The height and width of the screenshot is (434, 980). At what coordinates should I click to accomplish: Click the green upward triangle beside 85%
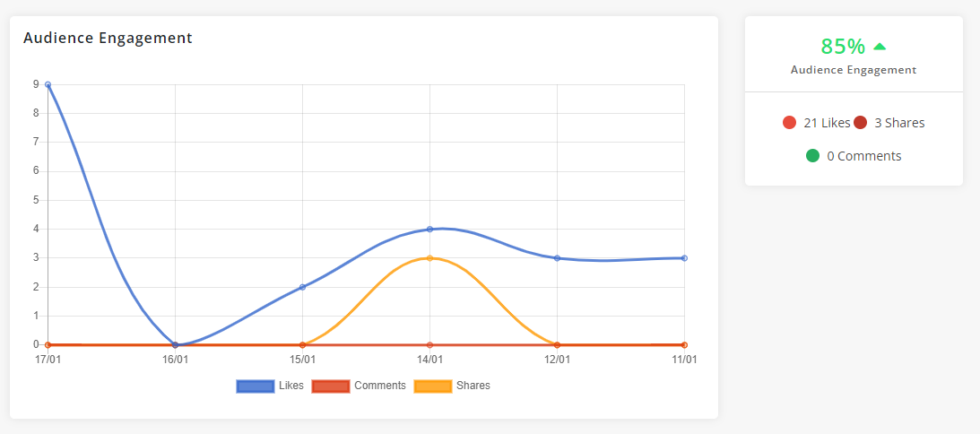(x=880, y=47)
